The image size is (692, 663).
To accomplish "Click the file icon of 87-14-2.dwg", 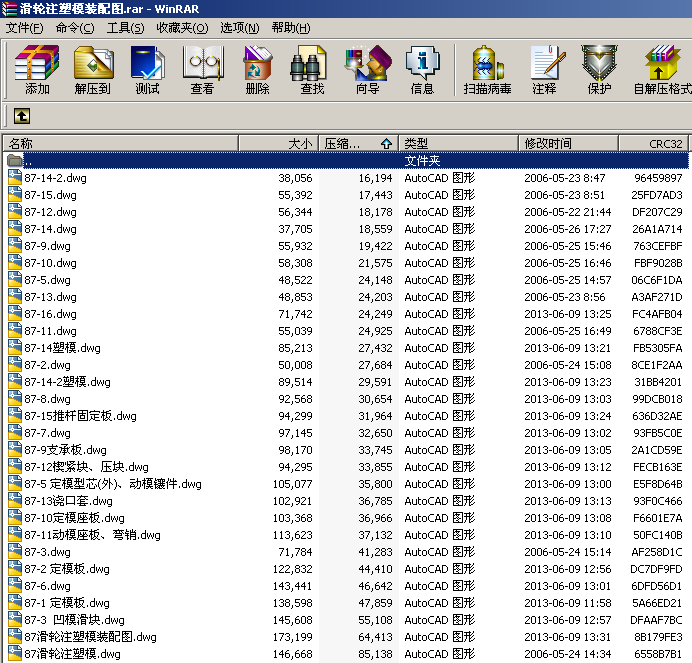I will coord(15,177).
